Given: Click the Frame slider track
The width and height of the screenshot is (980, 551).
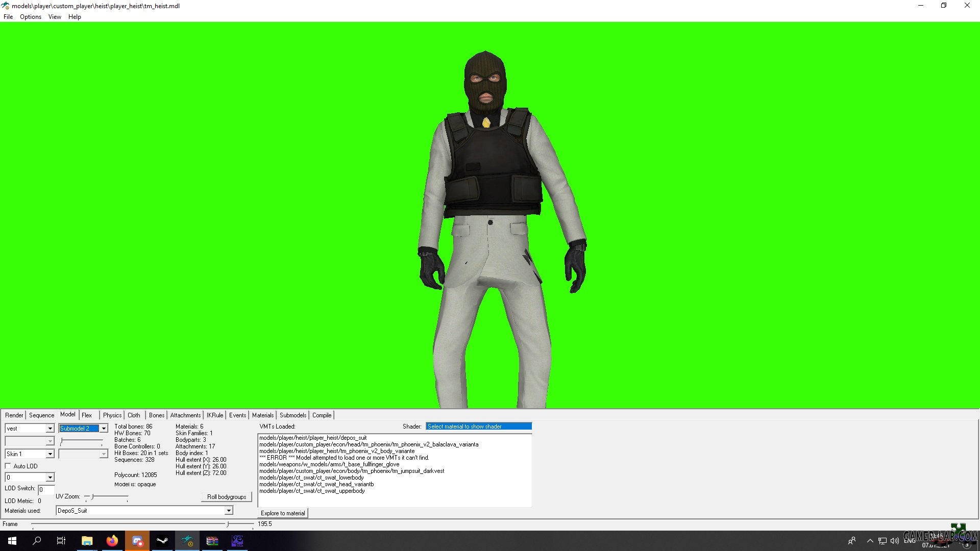Looking at the screenshot, I should pyautogui.click(x=143, y=524).
